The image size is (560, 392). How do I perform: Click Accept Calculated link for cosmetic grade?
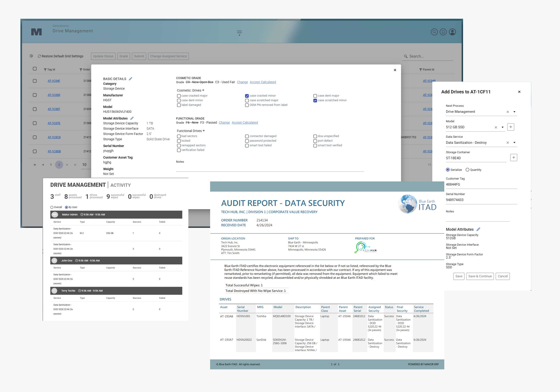[263, 82]
